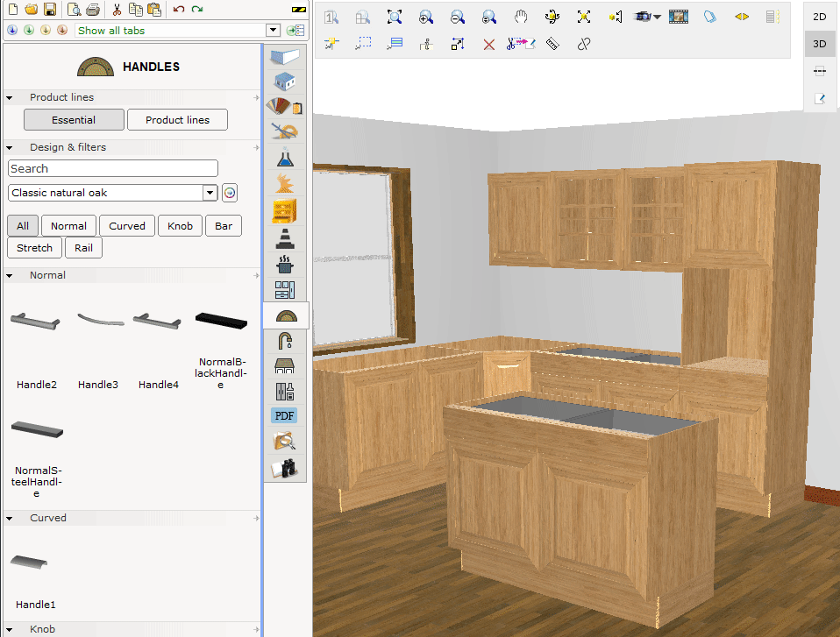Print using the printer icon

pos(93,9)
